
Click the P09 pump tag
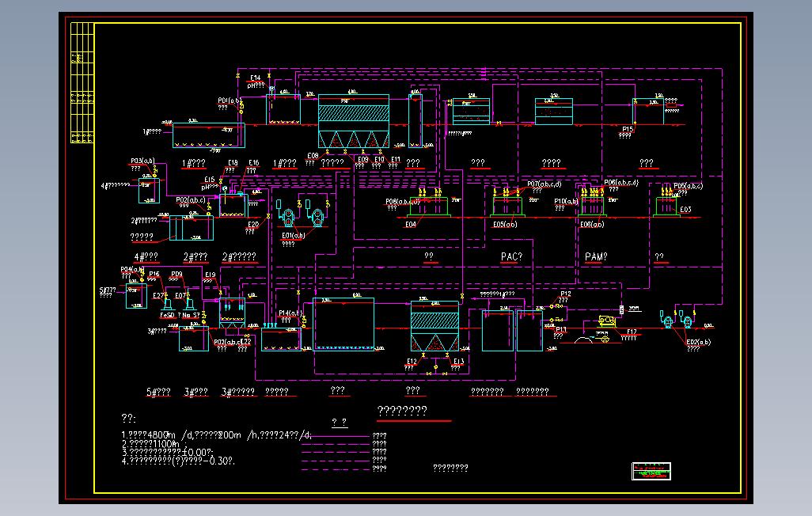176,274
